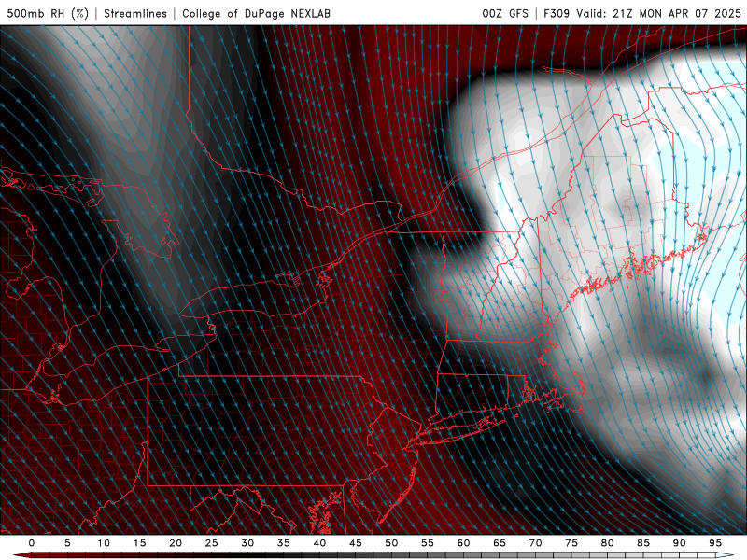
Task: Click the colorbar value 80
Action: [x=607, y=543]
